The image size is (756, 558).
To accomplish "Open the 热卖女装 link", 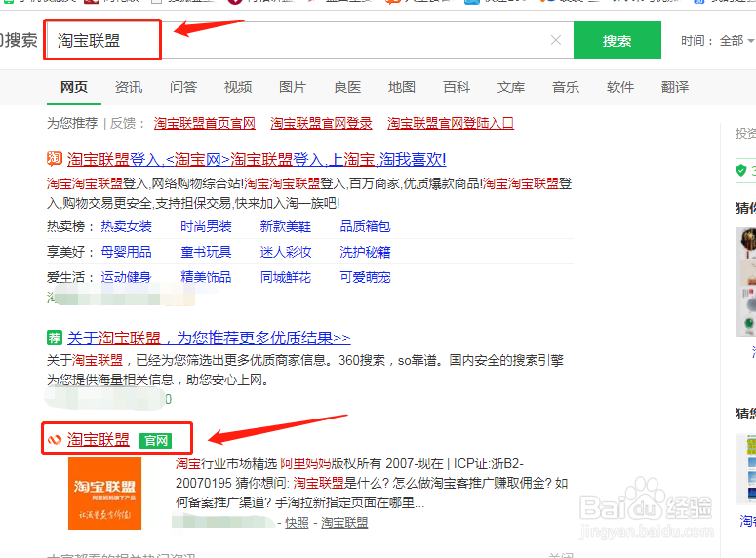I will click(126, 226).
